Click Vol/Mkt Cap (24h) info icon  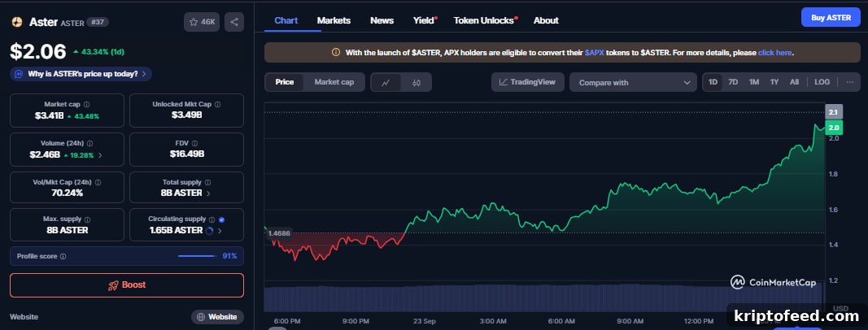pos(98,182)
